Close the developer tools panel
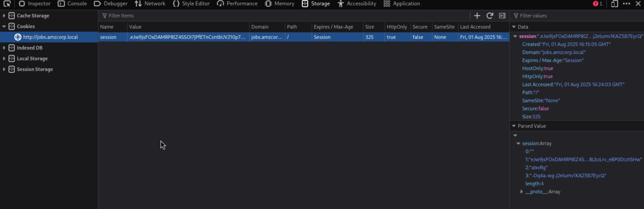This screenshot has width=644, height=209. (638, 4)
